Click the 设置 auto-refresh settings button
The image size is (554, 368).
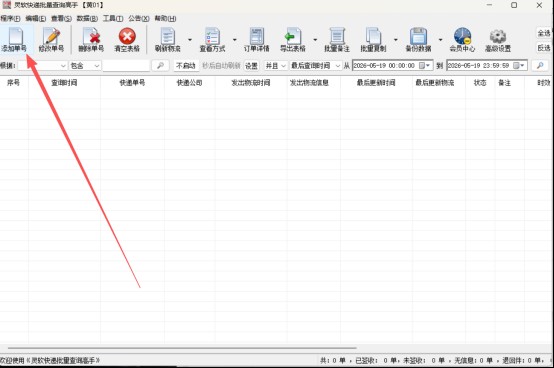pos(251,66)
